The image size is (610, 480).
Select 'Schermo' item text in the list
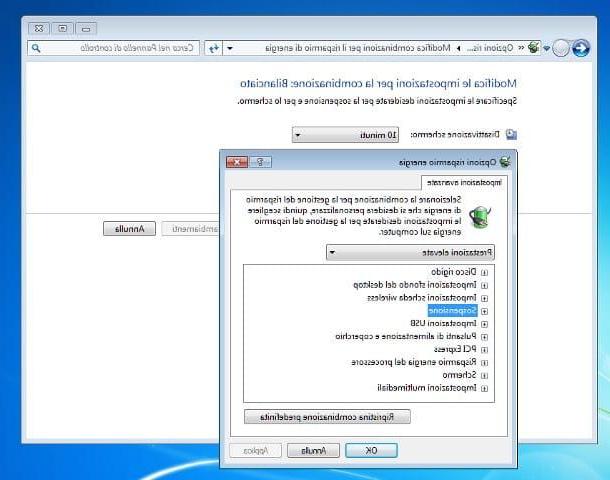coord(459,375)
